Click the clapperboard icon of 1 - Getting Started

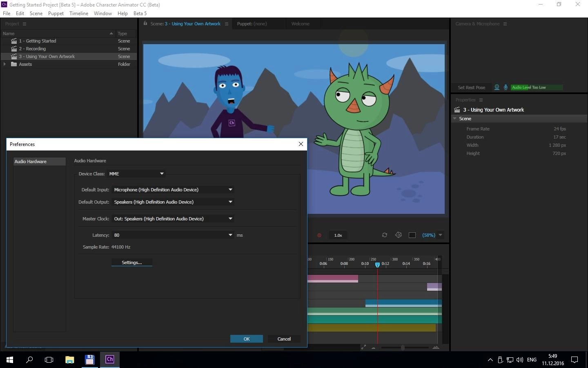point(14,41)
